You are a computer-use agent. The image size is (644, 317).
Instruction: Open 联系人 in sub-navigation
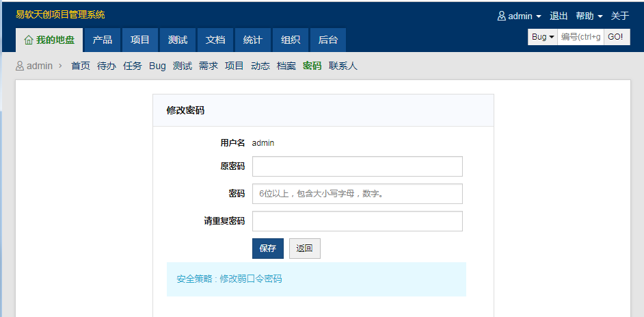tap(343, 66)
